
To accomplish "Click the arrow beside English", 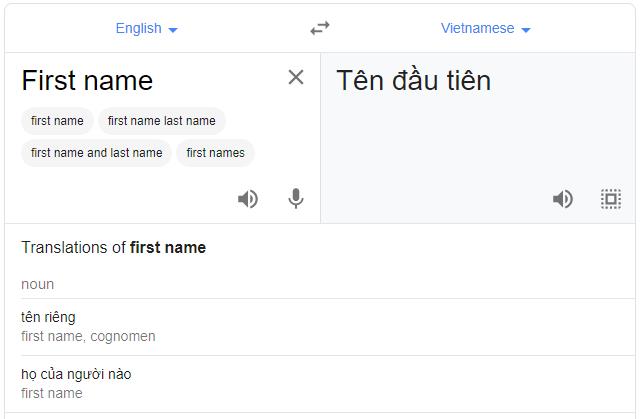I will coord(173,30).
